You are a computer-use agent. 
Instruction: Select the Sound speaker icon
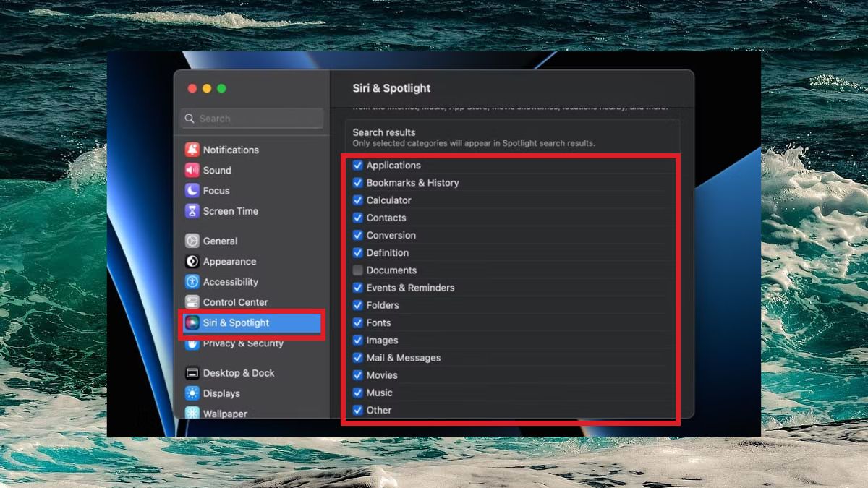(x=192, y=170)
